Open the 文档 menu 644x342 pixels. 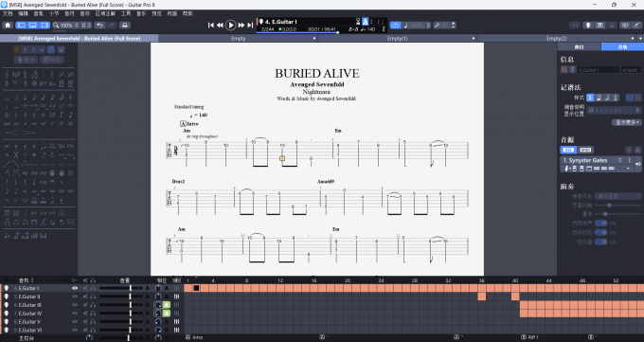click(8, 13)
